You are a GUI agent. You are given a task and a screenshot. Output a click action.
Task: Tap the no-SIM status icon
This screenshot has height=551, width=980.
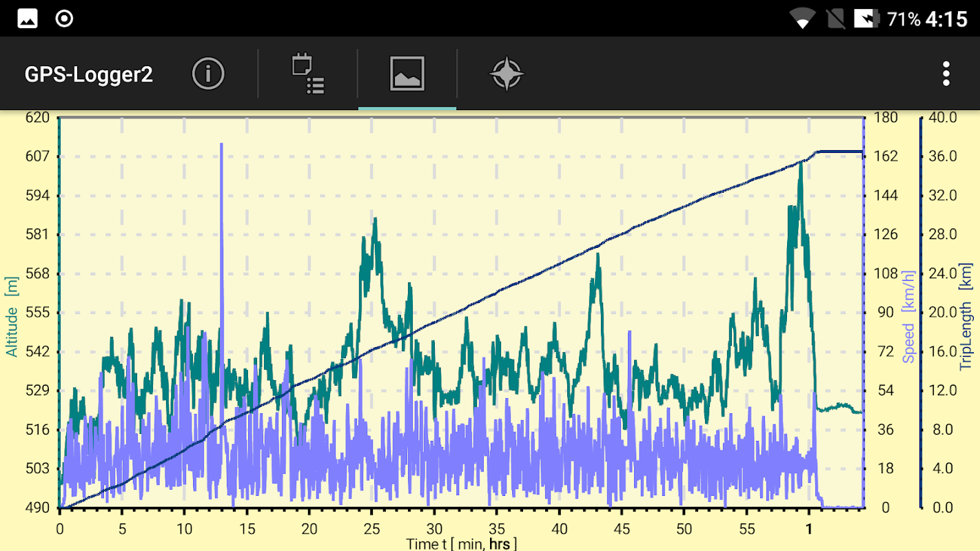(x=835, y=19)
